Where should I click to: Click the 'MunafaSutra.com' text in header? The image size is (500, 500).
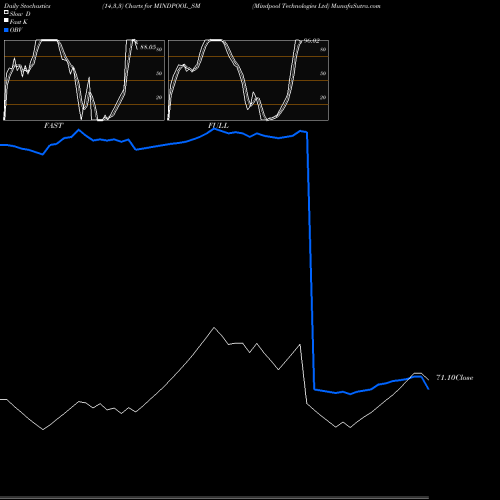click(x=356, y=6)
